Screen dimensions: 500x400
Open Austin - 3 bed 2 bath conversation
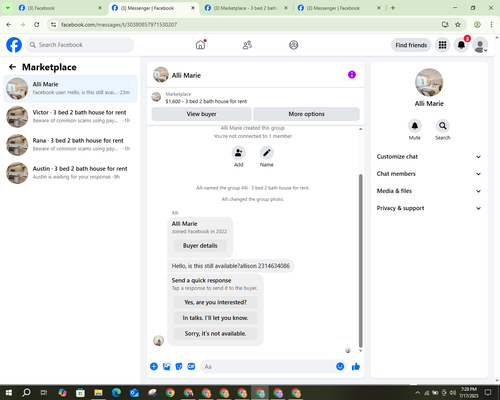click(70, 173)
